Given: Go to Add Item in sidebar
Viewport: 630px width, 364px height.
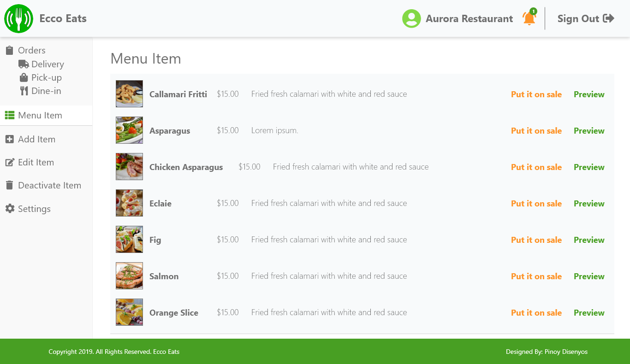Looking at the screenshot, I should 36,139.
